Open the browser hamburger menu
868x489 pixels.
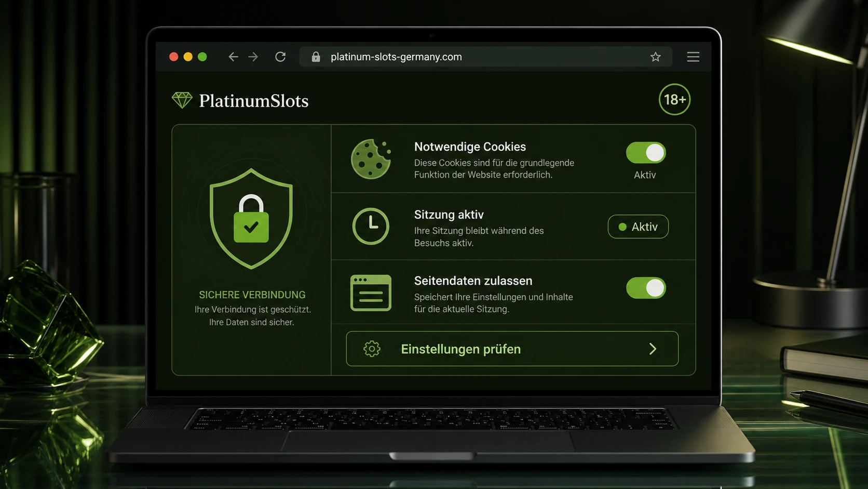tap(693, 57)
